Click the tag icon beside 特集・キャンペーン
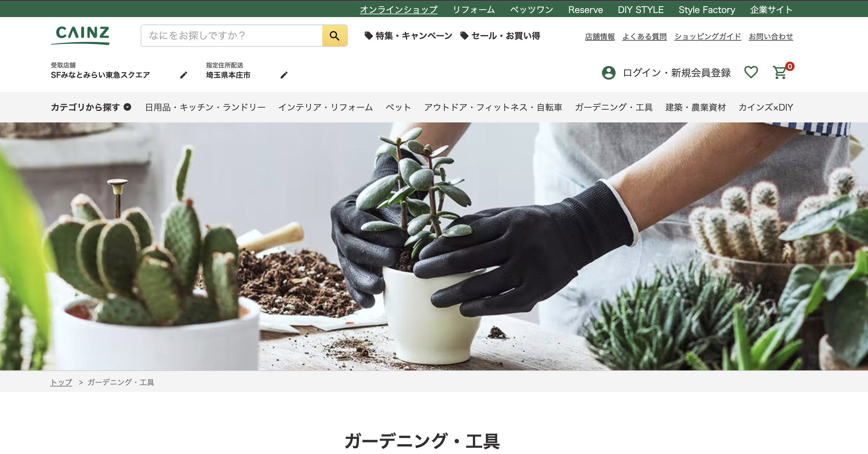The image size is (868, 454). click(x=369, y=35)
